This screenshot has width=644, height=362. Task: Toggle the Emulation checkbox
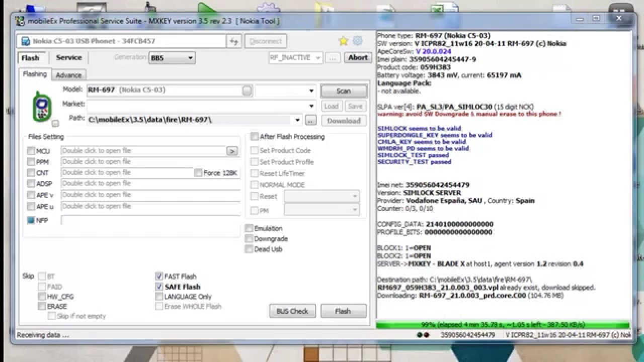click(x=249, y=228)
